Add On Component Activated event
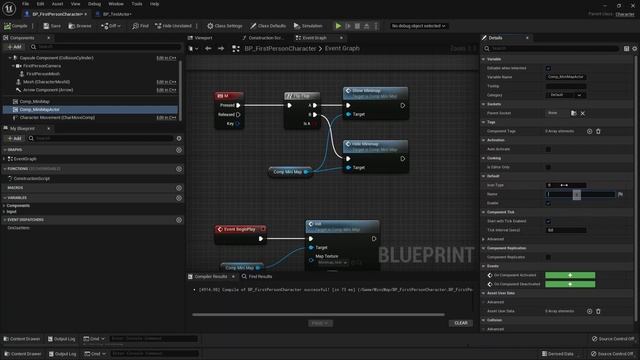Image resolution: width=640 pixels, height=360 pixels. pyautogui.click(x=570, y=276)
